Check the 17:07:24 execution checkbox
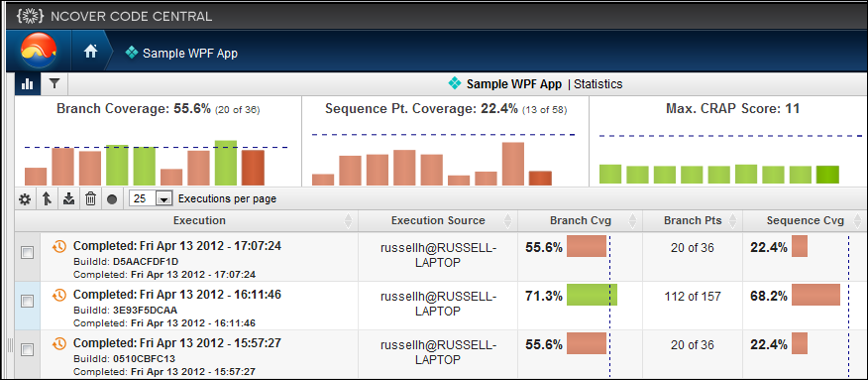Image resolution: width=868 pixels, height=380 pixels. pos(27,253)
